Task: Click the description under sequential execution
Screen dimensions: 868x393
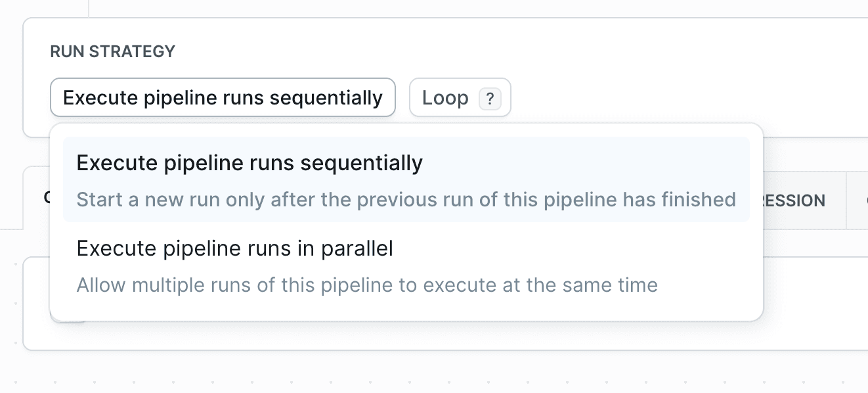Action: (406, 199)
